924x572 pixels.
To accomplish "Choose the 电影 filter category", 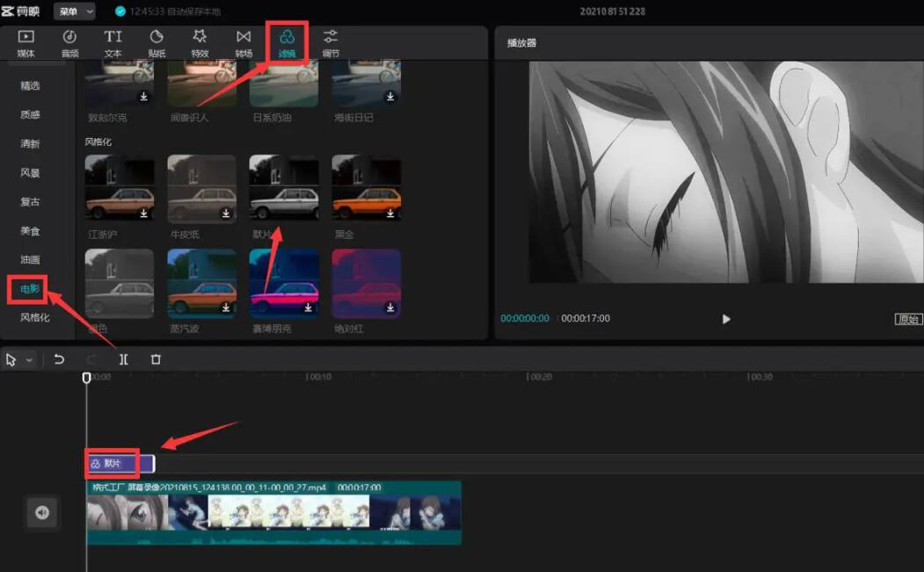I will (x=30, y=289).
